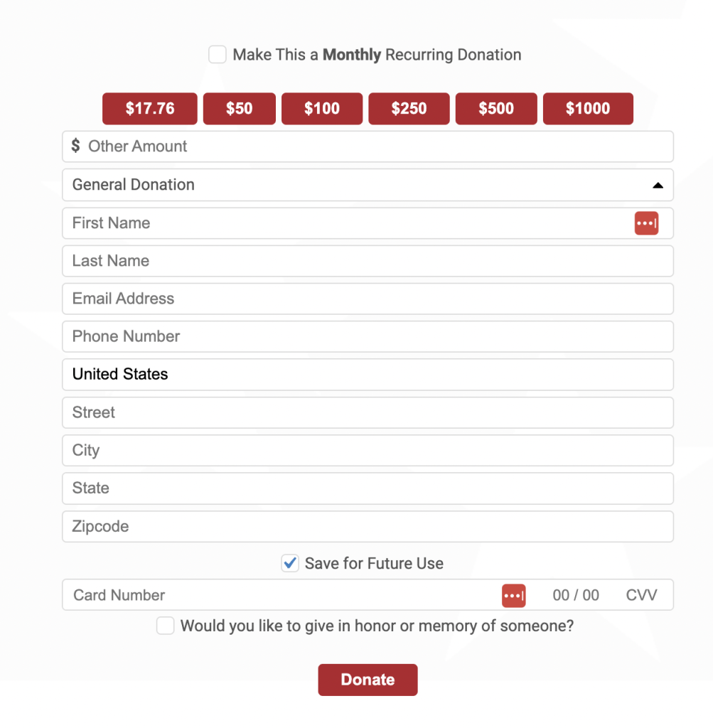Click the dollar sign beside Other Amount

coord(75,146)
